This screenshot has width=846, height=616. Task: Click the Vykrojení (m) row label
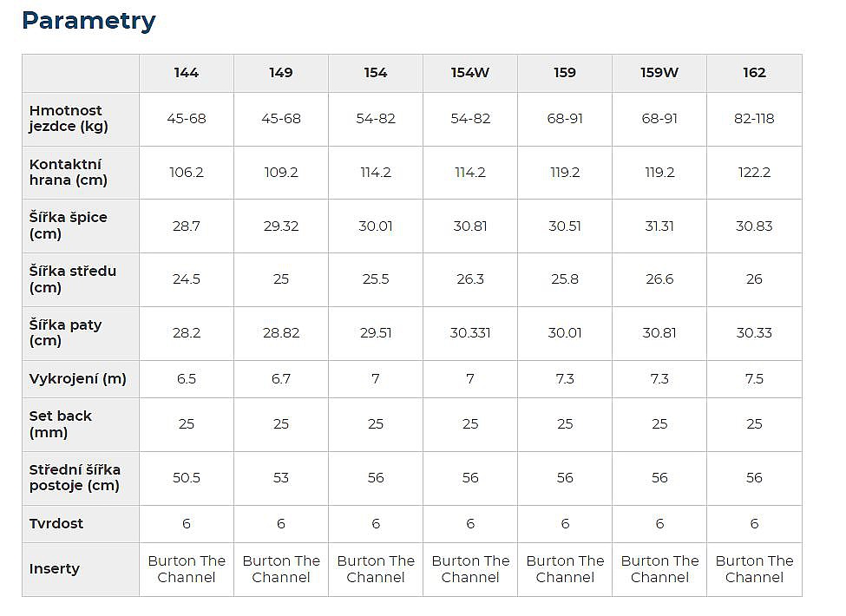click(x=78, y=379)
